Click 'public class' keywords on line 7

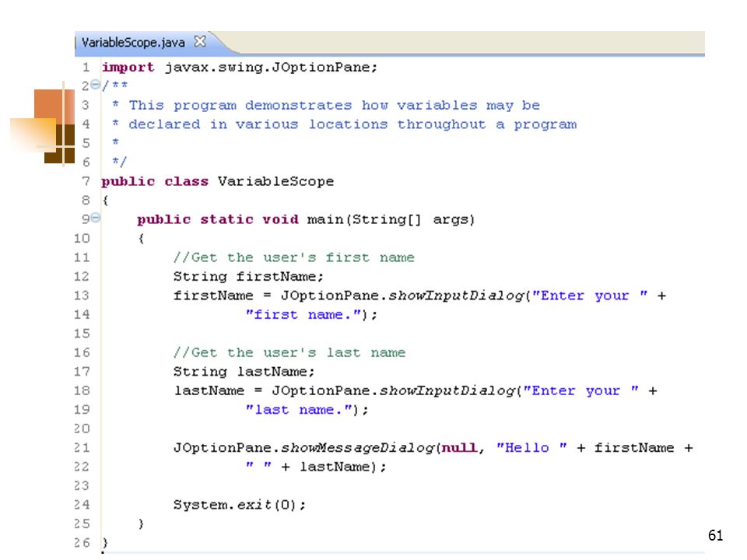point(155,181)
